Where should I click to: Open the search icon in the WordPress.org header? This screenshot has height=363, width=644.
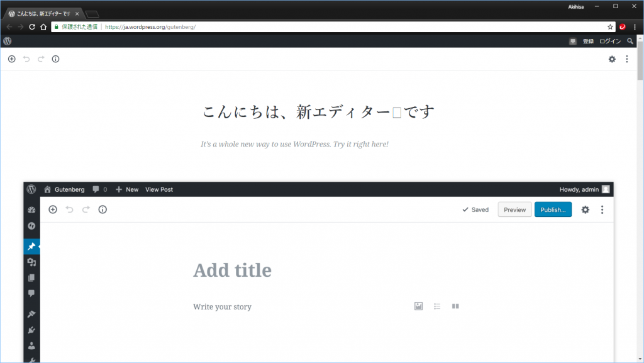click(630, 41)
